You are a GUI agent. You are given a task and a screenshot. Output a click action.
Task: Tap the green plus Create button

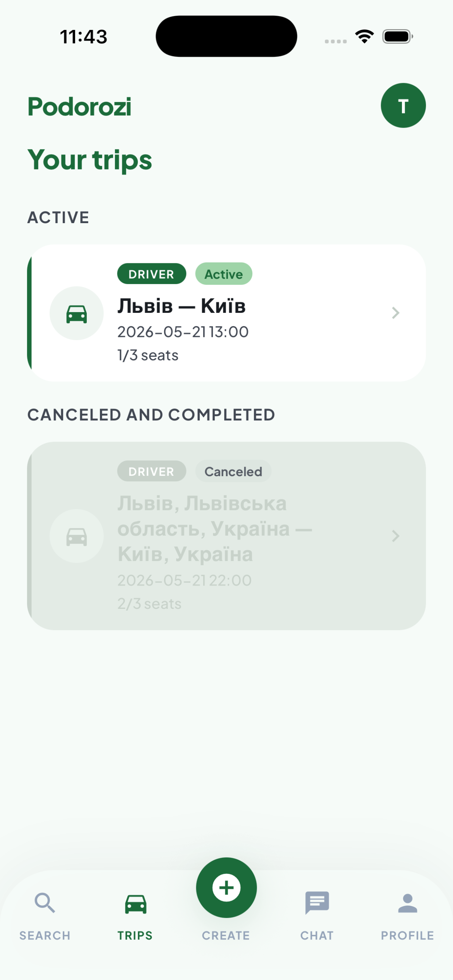coord(226,887)
